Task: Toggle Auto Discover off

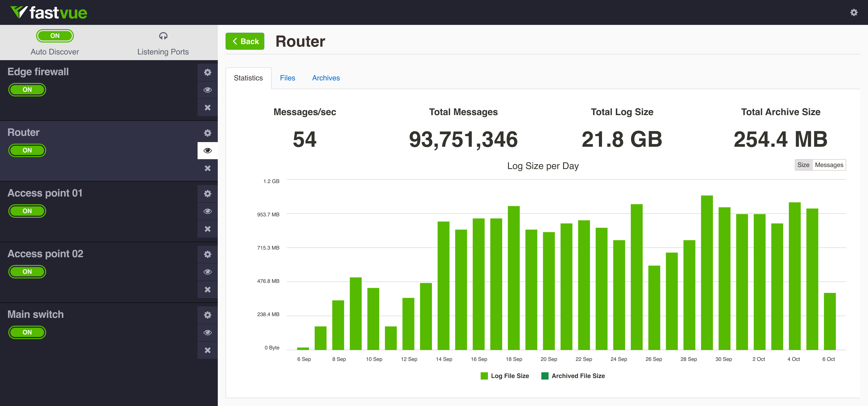Action: (x=55, y=35)
